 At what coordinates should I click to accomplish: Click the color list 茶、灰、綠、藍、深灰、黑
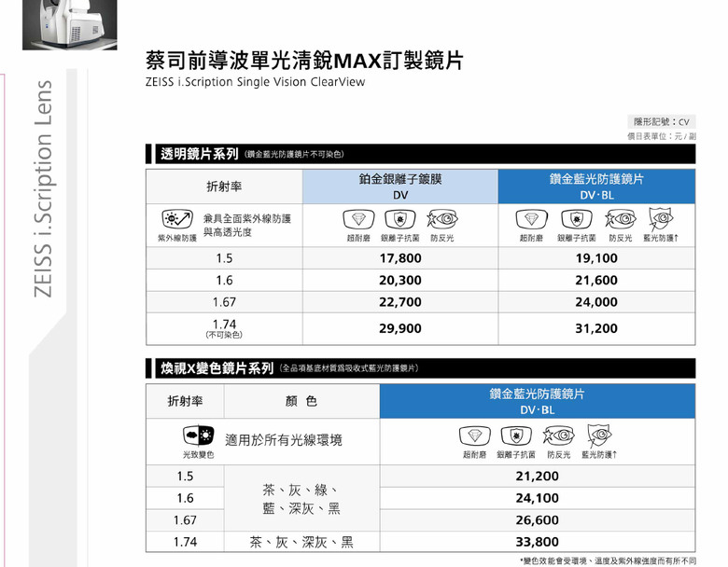(x=301, y=499)
